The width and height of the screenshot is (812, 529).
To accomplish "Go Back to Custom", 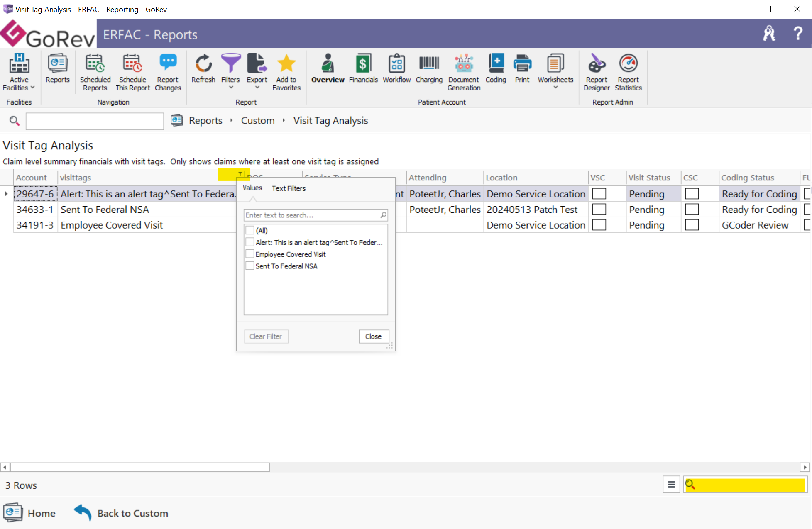I will pos(121,513).
